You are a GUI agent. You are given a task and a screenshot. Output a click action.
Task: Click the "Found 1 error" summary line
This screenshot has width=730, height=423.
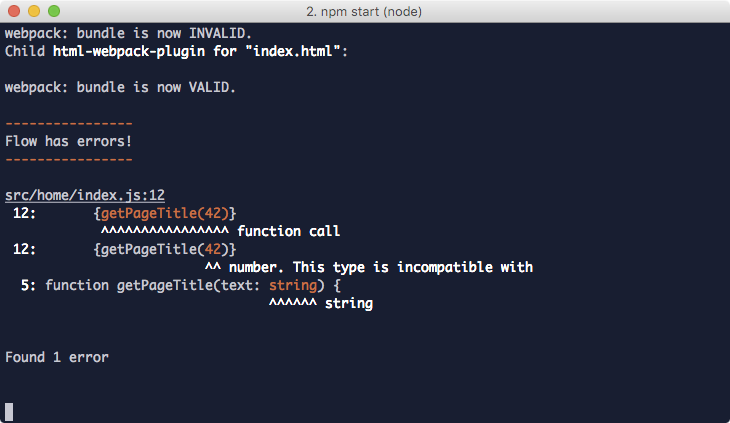point(57,357)
